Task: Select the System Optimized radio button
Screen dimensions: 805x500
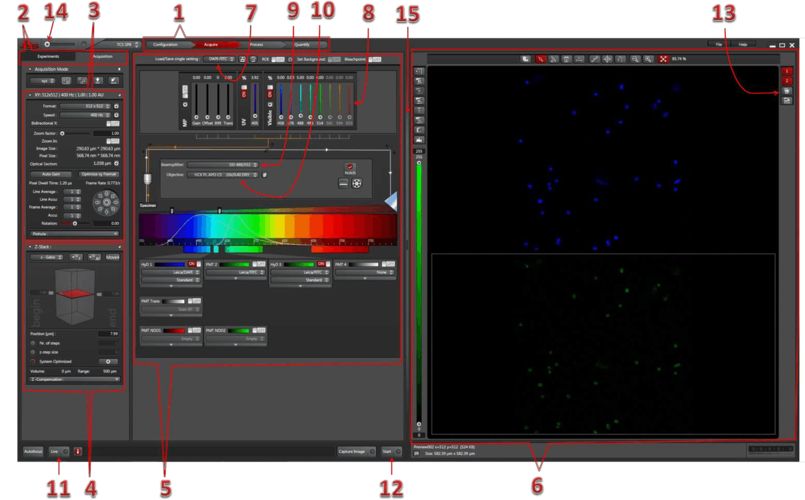Action: [32, 360]
